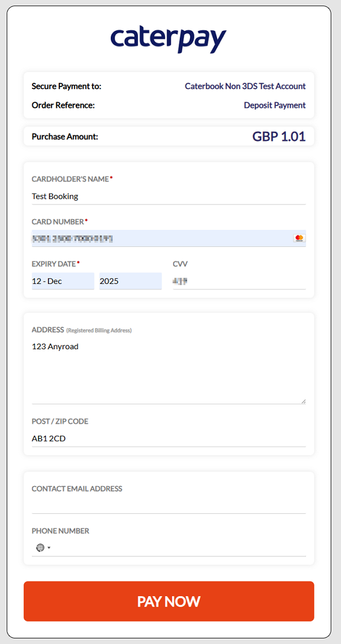Click the Caterpay logo
Screen dimensions: 341x644
click(168, 39)
